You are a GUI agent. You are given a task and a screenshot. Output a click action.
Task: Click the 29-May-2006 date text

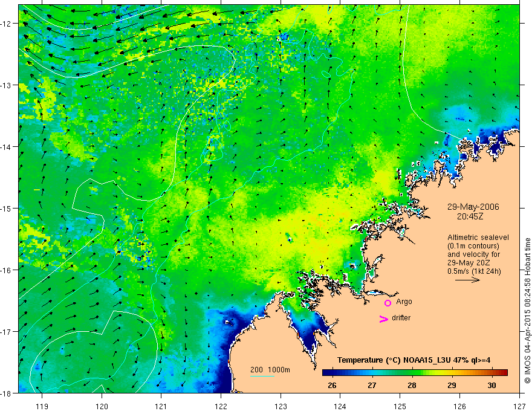[473, 207]
